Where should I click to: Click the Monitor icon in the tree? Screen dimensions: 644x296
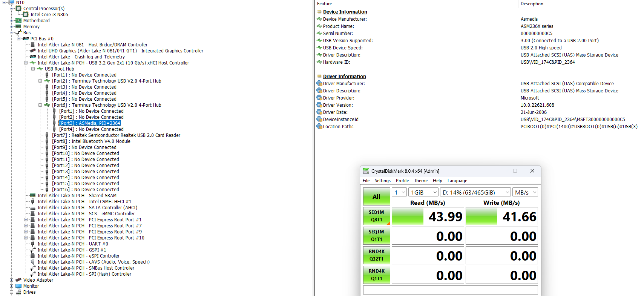tap(18, 286)
